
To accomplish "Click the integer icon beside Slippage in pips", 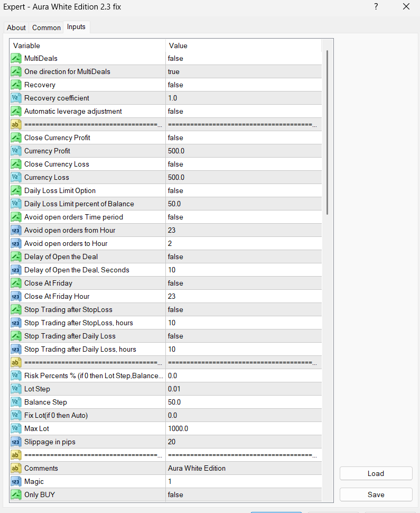I will point(16,442).
